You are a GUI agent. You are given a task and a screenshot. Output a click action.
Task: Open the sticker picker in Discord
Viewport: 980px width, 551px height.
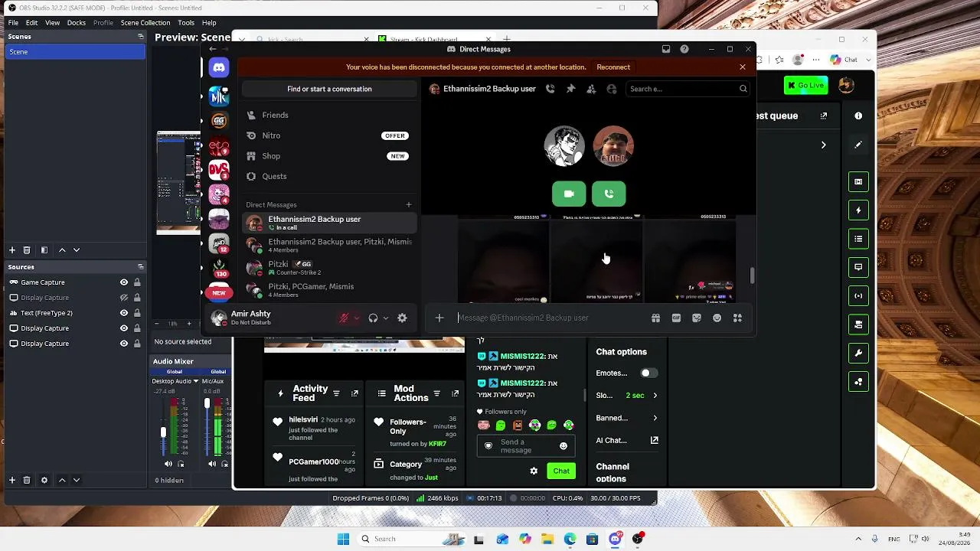click(697, 318)
